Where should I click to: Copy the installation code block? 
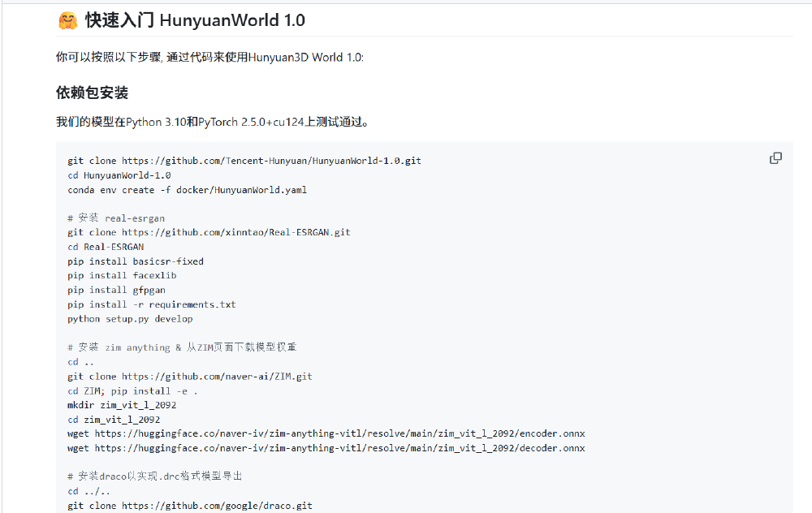coord(775,157)
